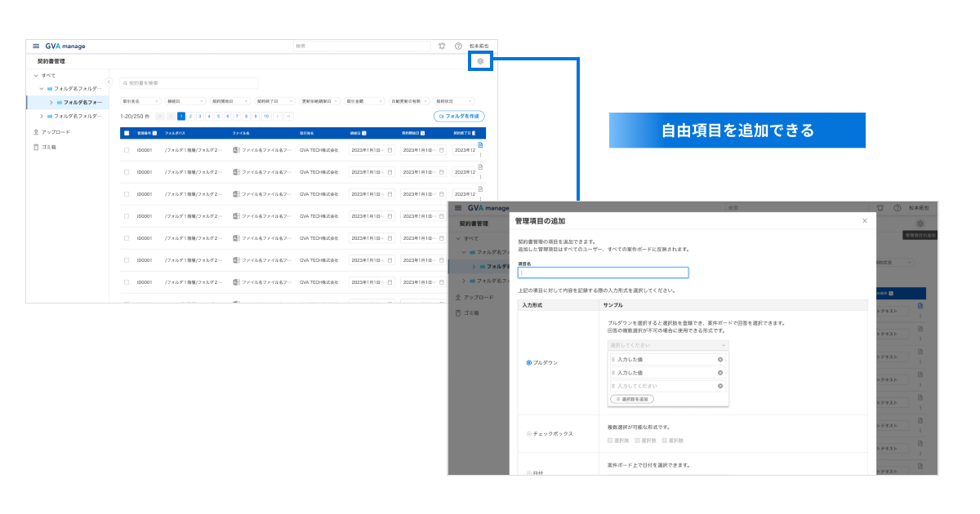The image size is (980, 514).
Task: Open hamburger menu behind the 管理項目の追加 dialog
Action: 458,208
